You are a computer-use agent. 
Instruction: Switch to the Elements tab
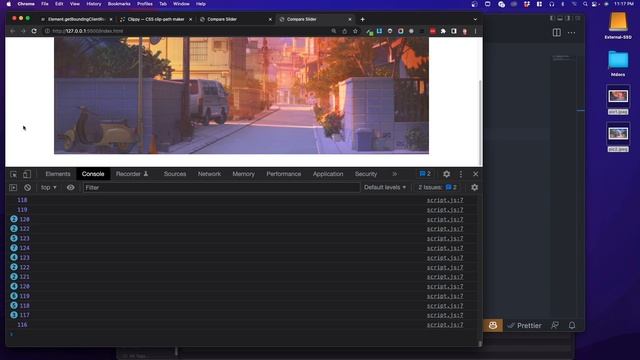tap(58, 174)
